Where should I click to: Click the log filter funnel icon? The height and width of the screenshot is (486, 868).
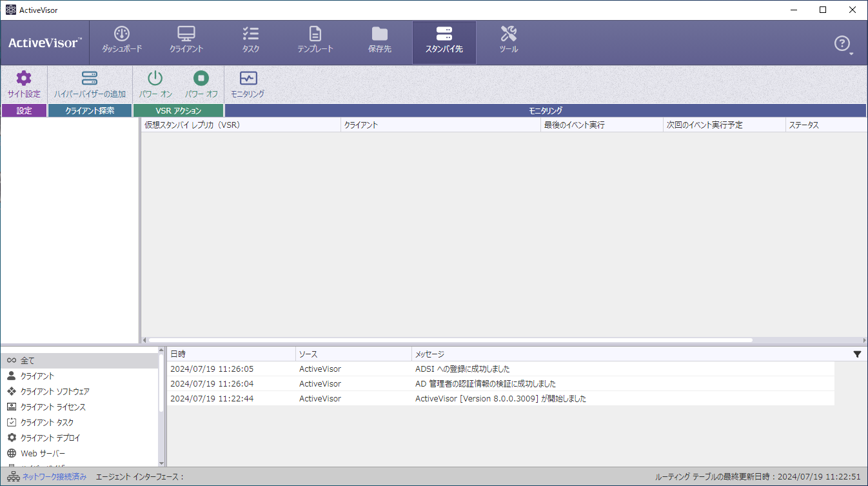(x=857, y=354)
